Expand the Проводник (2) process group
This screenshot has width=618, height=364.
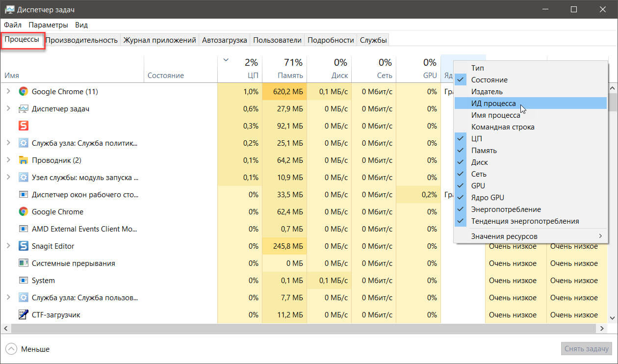8,160
